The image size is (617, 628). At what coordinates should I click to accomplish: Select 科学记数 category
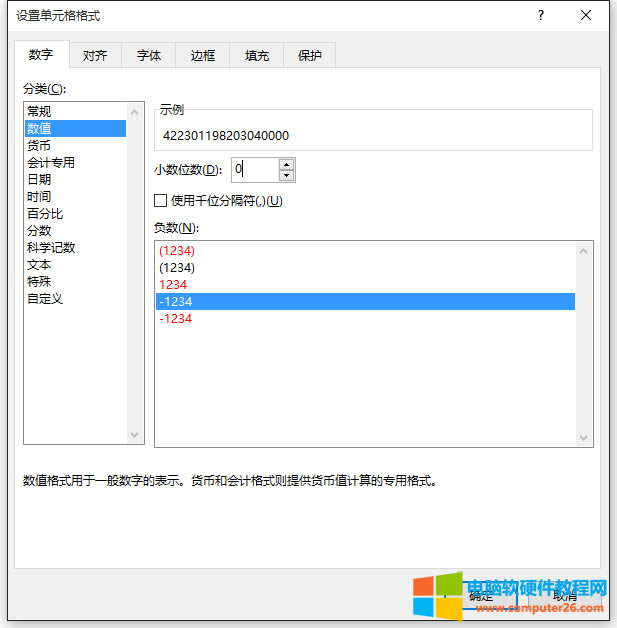point(51,247)
